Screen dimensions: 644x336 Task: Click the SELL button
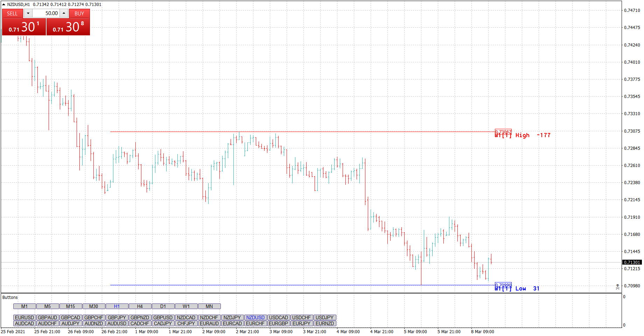[12, 13]
